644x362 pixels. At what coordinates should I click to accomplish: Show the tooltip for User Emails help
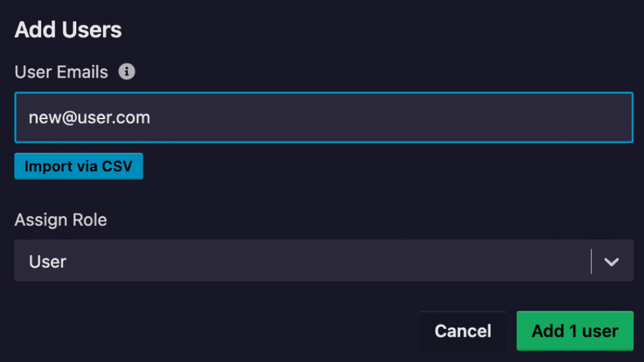(127, 72)
